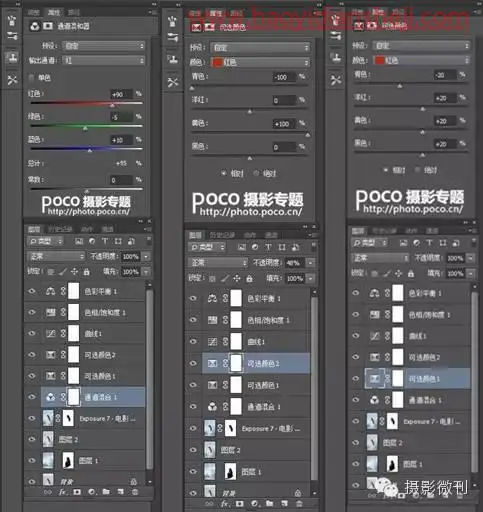Hide 可选颜色 2 layer in middle panel
Viewport: 483px width, 512px height.
193,363
